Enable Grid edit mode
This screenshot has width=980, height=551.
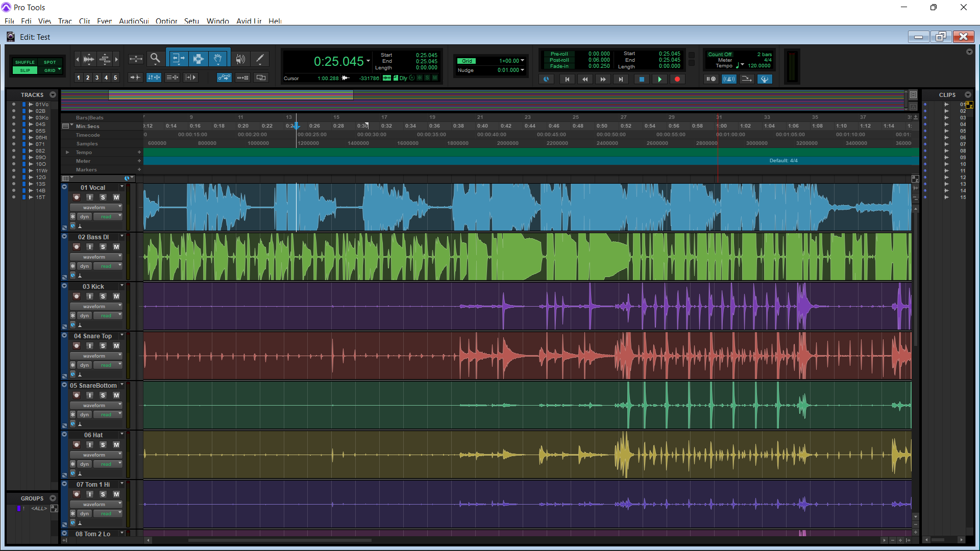[x=50, y=70]
